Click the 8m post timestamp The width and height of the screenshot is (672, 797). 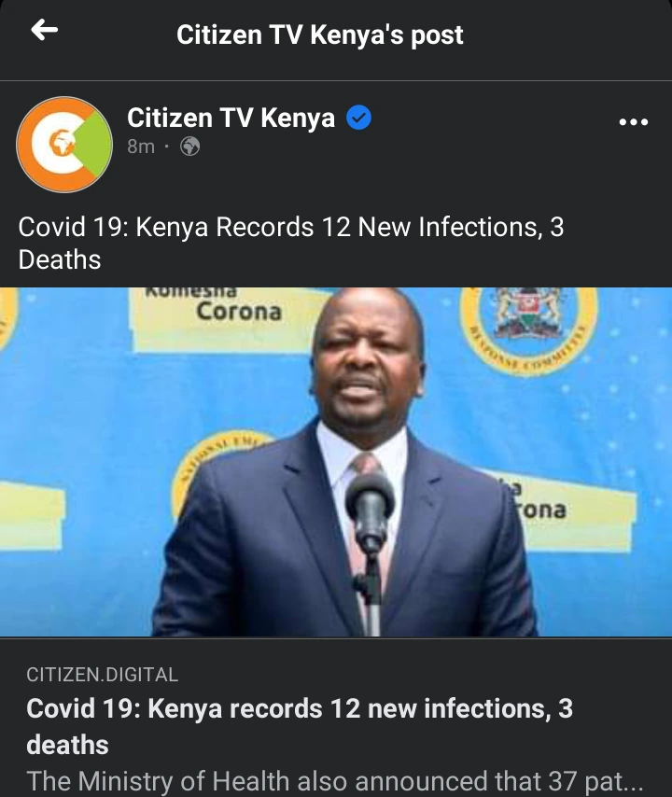(x=141, y=147)
